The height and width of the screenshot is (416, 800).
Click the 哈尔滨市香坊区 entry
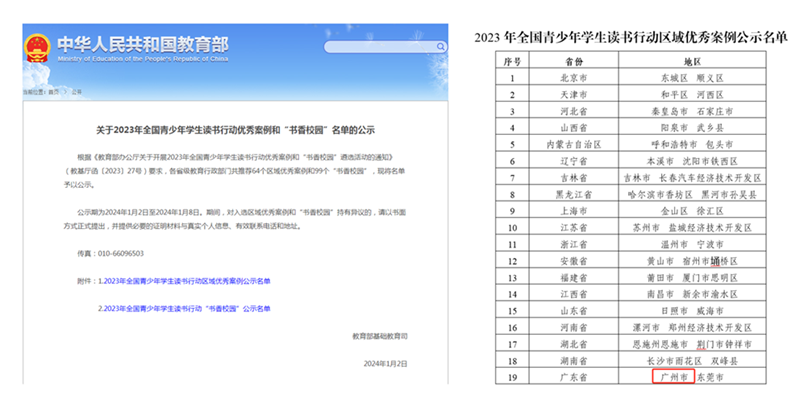pos(660,194)
